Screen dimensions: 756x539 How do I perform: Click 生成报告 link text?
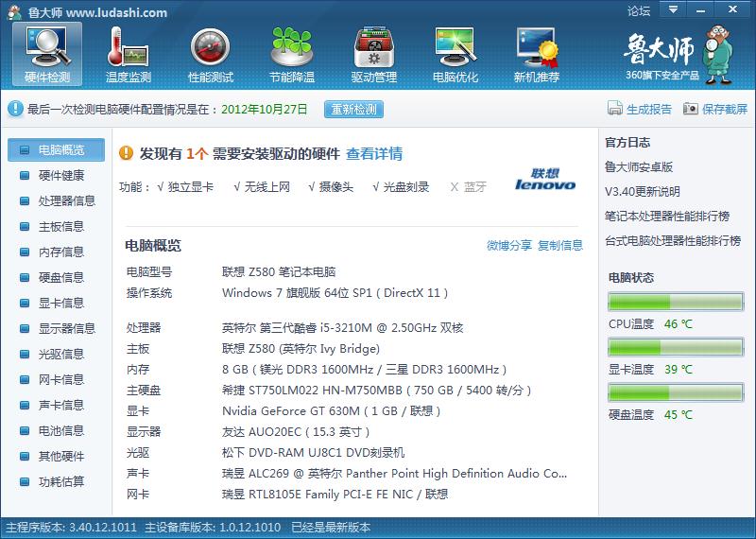(649, 109)
